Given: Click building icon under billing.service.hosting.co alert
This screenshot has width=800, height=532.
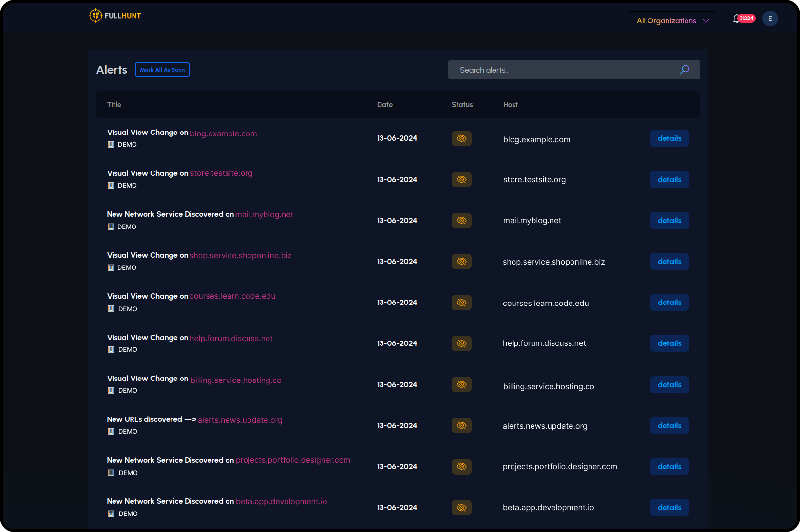Looking at the screenshot, I should tap(111, 390).
